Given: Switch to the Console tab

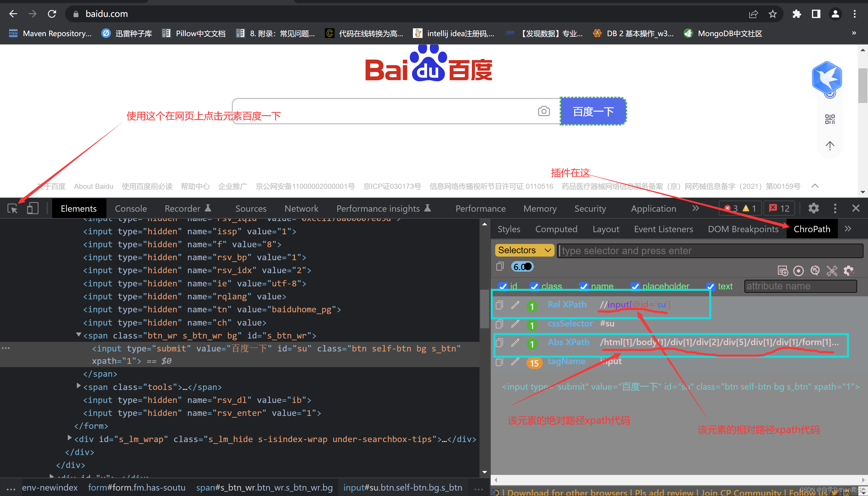Looking at the screenshot, I should coord(131,208).
